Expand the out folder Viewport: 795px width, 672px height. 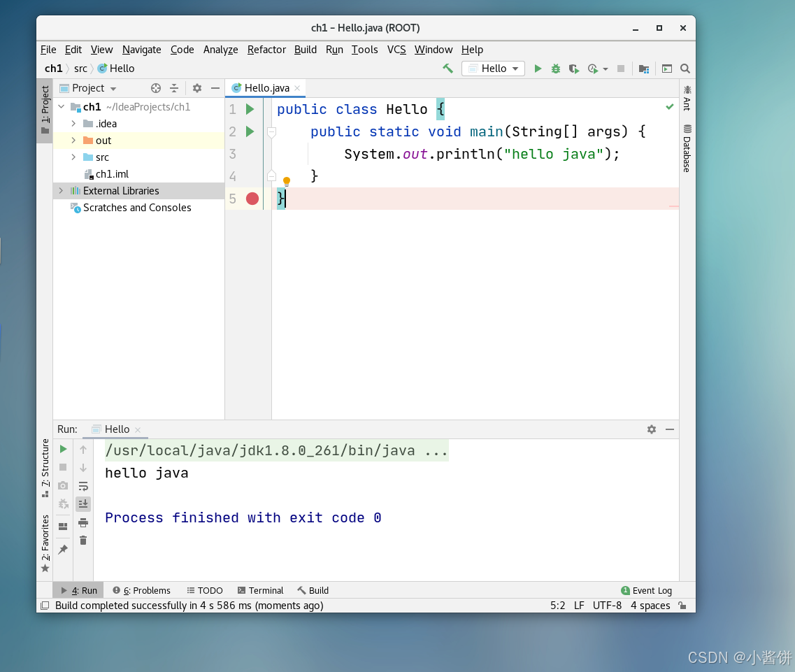tap(73, 141)
